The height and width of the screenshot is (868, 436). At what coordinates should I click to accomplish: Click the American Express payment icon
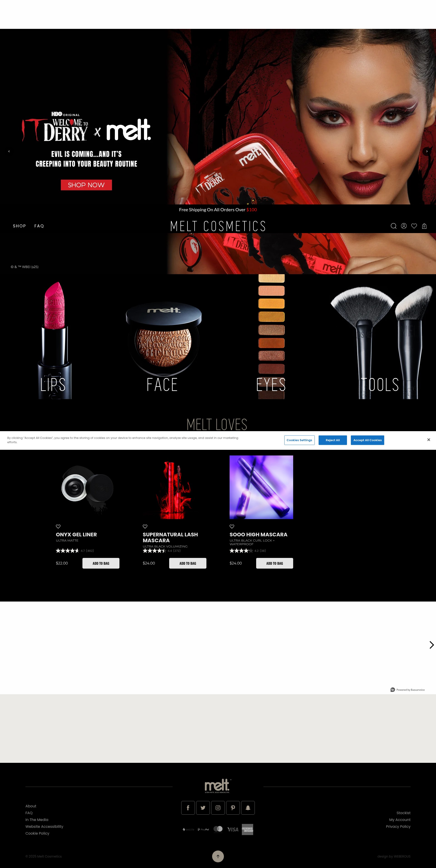click(247, 829)
